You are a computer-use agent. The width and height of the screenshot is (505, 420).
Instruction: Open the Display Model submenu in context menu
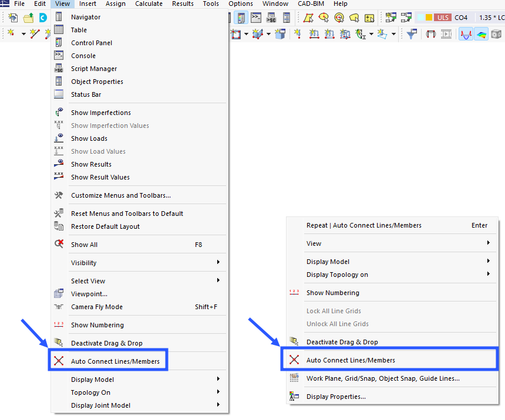(x=328, y=261)
